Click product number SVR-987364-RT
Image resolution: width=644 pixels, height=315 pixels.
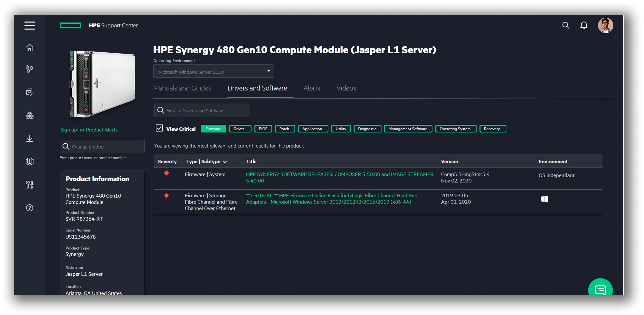(x=84, y=219)
